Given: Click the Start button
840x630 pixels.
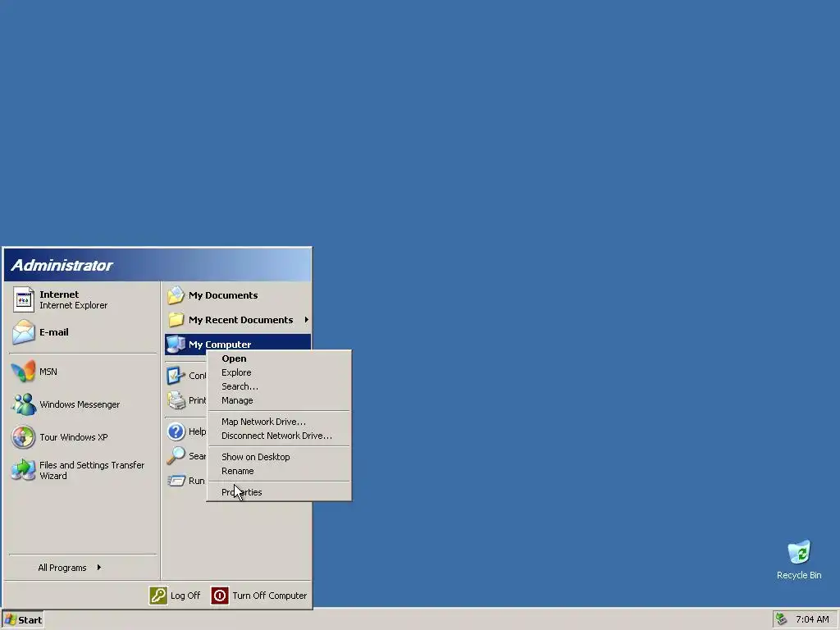Looking at the screenshot, I should click(22, 620).
